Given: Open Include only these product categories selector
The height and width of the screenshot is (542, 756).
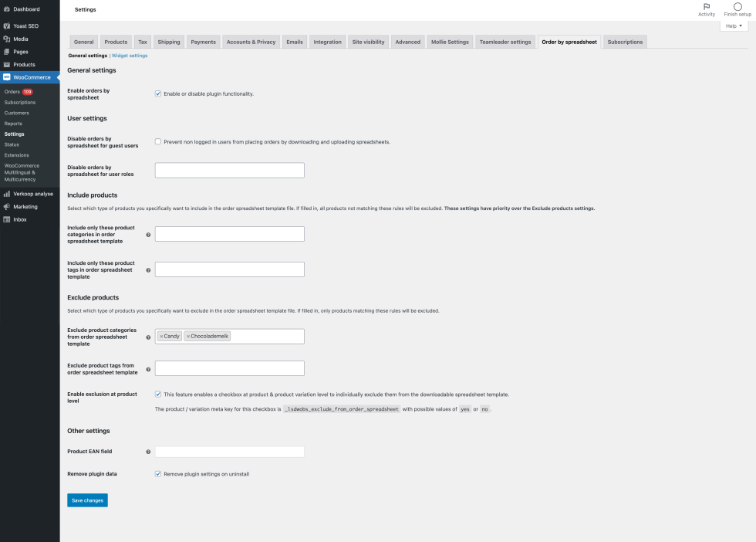Looking at the screenshot, I should pyautogui.click(x=229, y=234).
